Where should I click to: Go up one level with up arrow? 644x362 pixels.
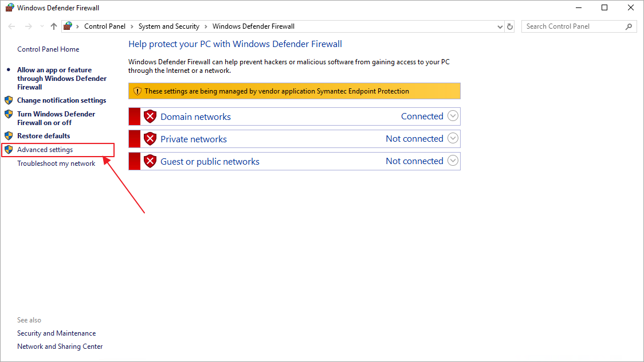pos(54,26)
